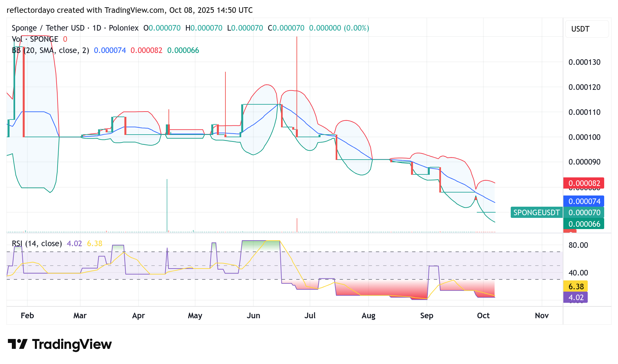Click the Apr label on time axis

click(139, 316)
